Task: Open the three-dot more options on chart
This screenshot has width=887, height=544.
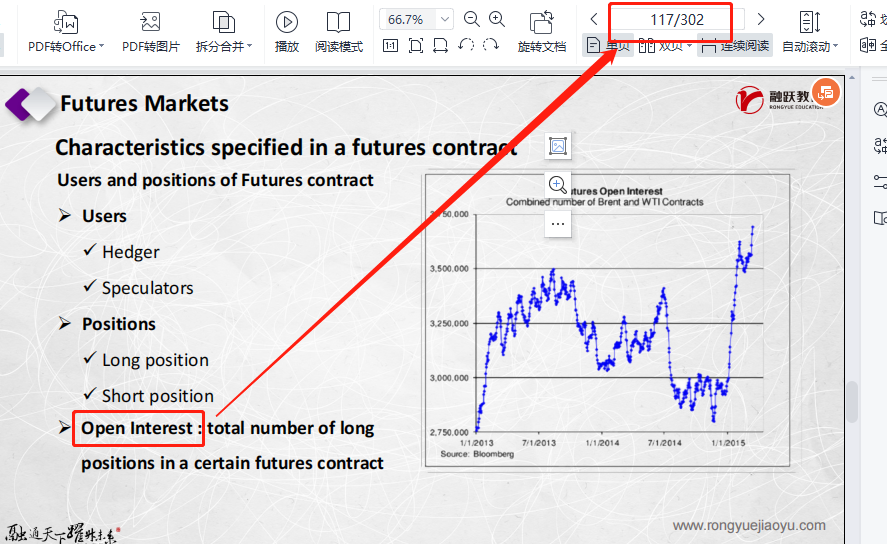Action: pyautogui.click(x=558, y=223)
